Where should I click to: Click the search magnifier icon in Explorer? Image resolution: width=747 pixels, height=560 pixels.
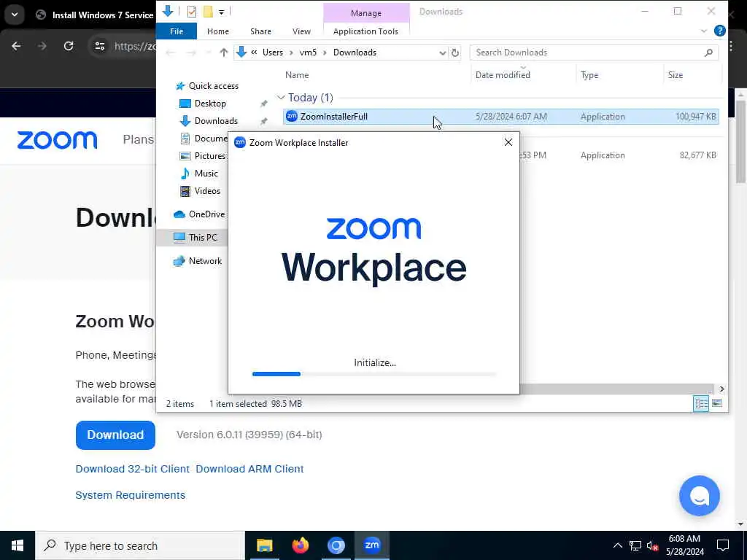pyautogui.click(x=708, y=52)
